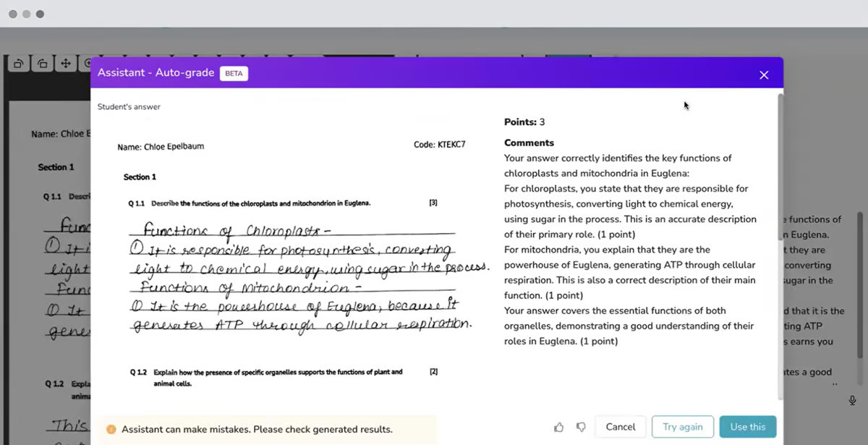Image resolution: width=868 pixels, height=445 pixels.
Task: Click the warning icon next to the disclaimer
Action: pyautogui.click(x=111, y=428)
